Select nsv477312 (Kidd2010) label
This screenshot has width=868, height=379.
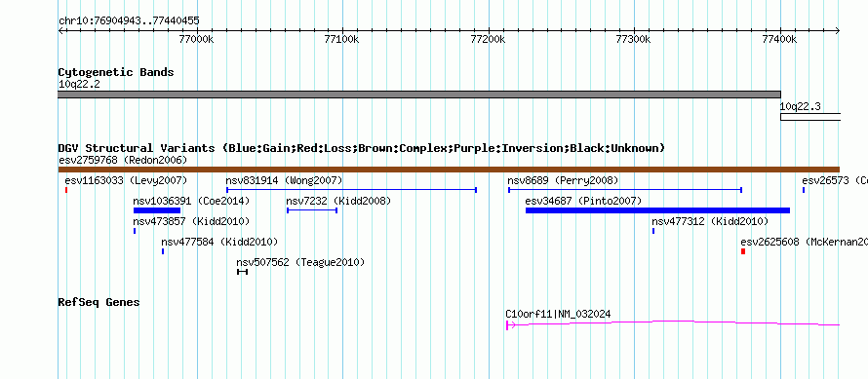pyautogui.click(x=710, y=221)
